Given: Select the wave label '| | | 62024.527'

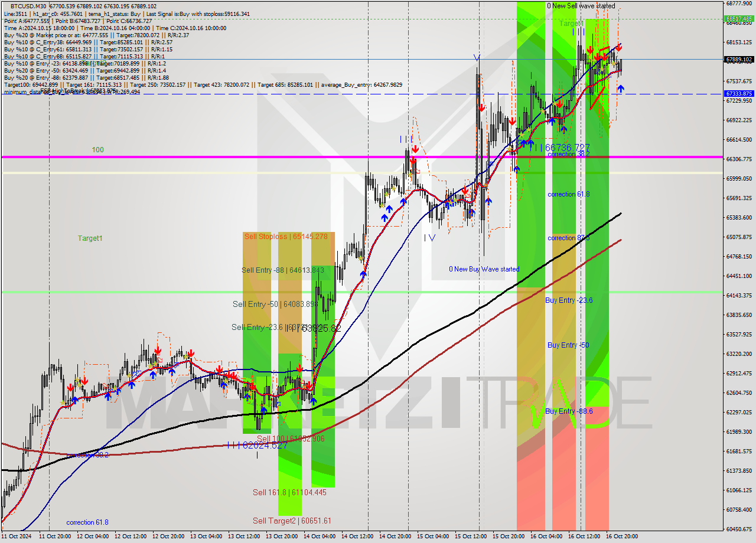Looking at the screenshot, I should coord(257,444).
